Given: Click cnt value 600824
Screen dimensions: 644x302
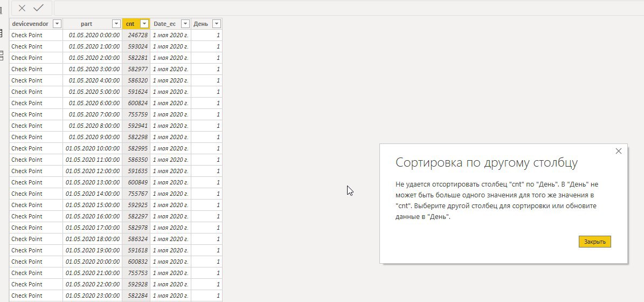Looking at the screenshot, I should [136, 103].
